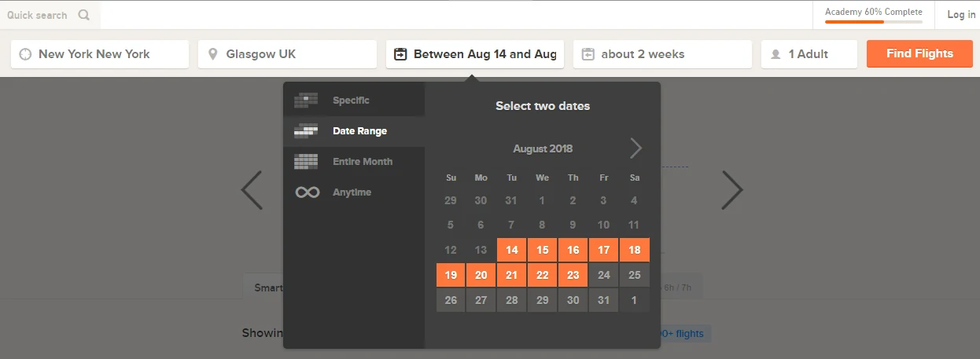Go to next month in calendar
980x359 pixels.
636,148
